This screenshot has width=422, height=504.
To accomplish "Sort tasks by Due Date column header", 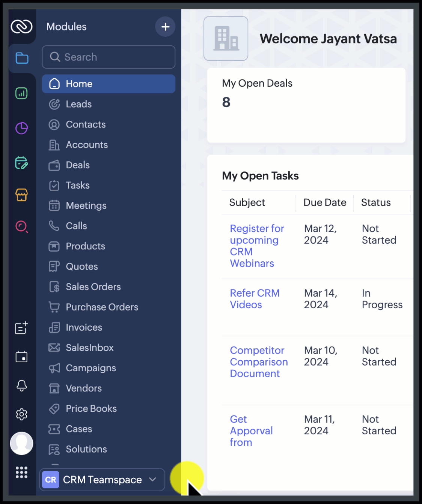I will click(x=324, y=202).
